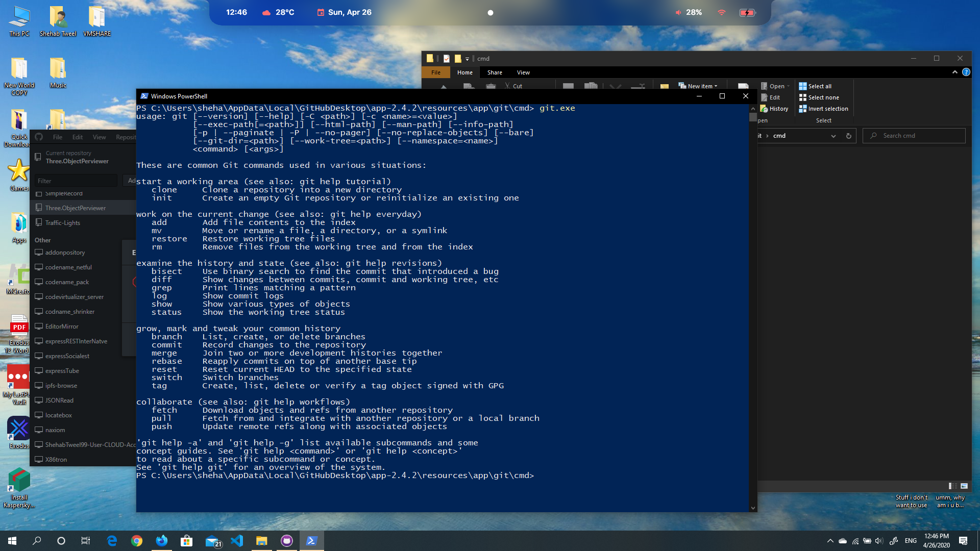Click the repository Filter field
The width and height of the screenshot is (980, 551).
(x=76, y=181)
